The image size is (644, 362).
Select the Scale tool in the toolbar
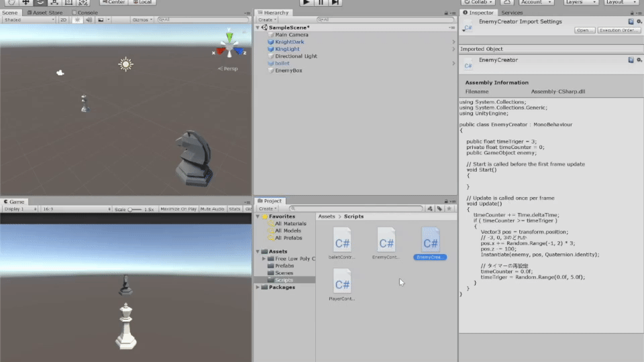[54, 2]
